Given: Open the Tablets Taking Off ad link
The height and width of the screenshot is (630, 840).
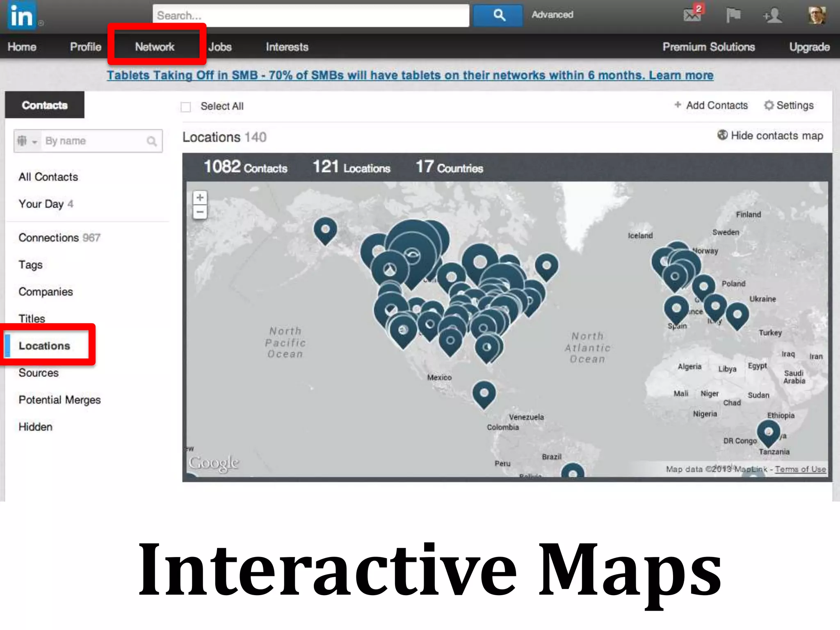Looking at the screenshot, I should click(410, 75).
